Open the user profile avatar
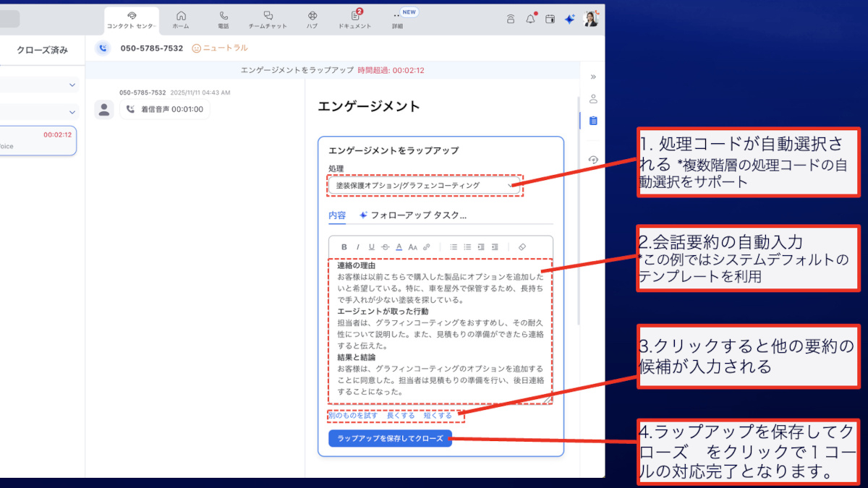868x488 pixels. click(x=591, y=19)
